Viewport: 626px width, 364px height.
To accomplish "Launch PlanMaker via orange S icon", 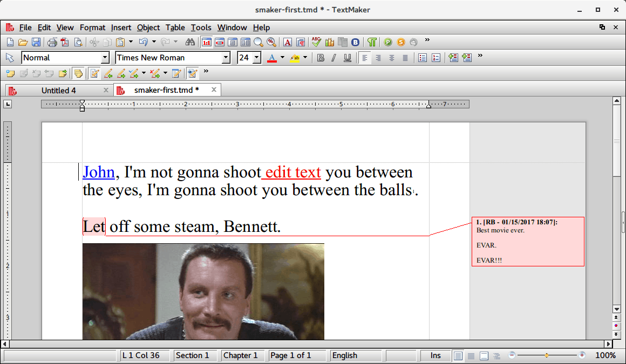I will click(401, 42).
